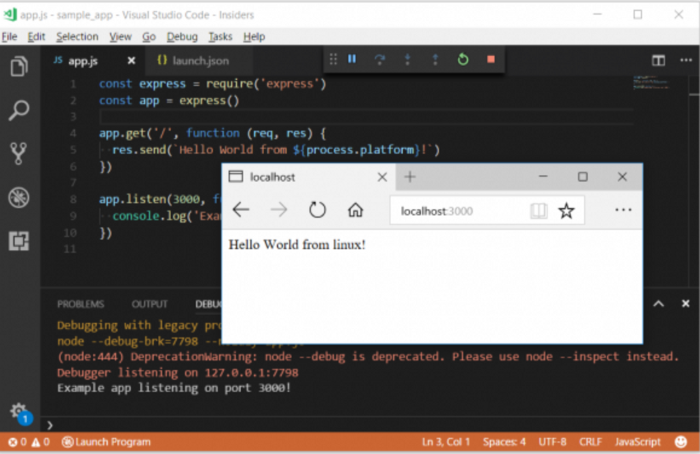The width and height of the screenshot is (700, 454).
Task: Open the Debug menu
Action: pos(182,37)
